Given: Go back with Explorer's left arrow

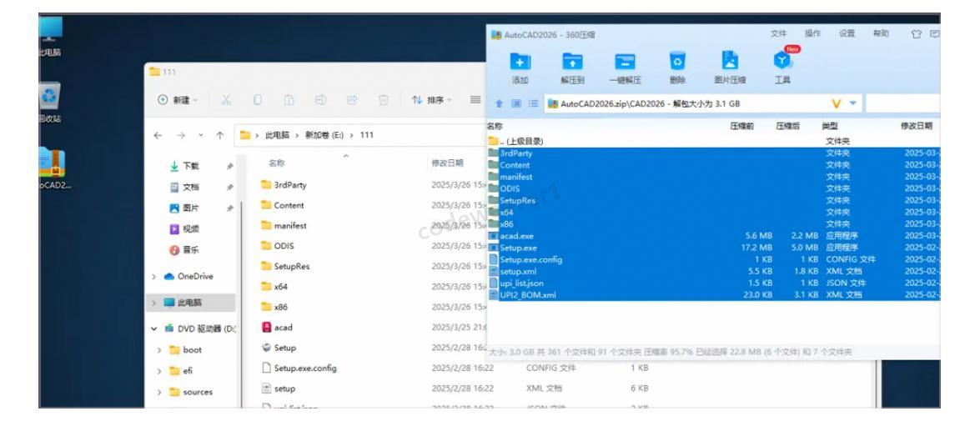Looking at the screenshot, I should pos(158,135).
